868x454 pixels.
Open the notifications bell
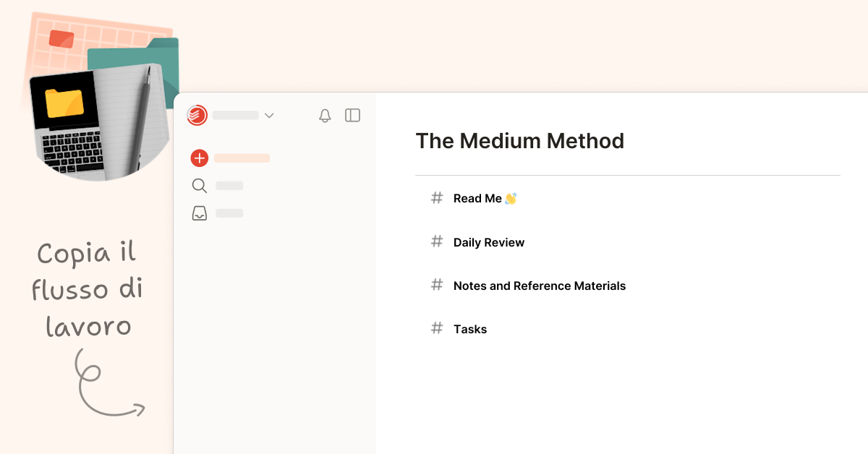[x=325, y=115]
